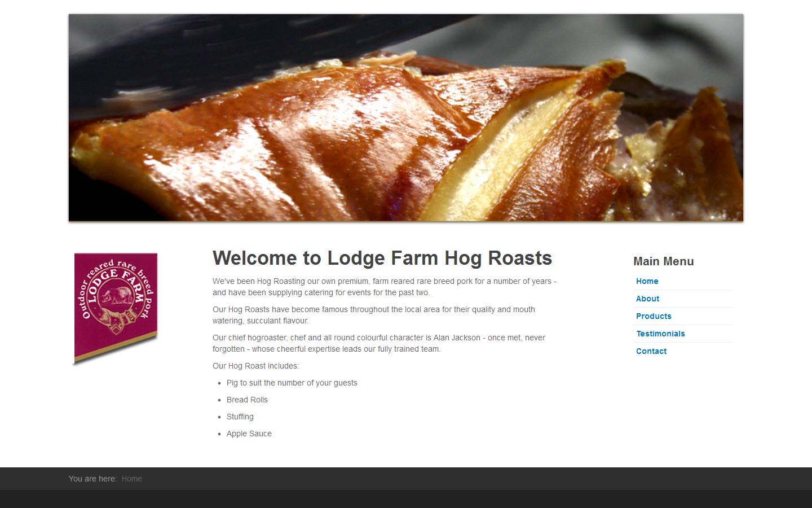This screenshot has height=508, width=812.
Task: Go to the About page
Action: pos(647,299)
